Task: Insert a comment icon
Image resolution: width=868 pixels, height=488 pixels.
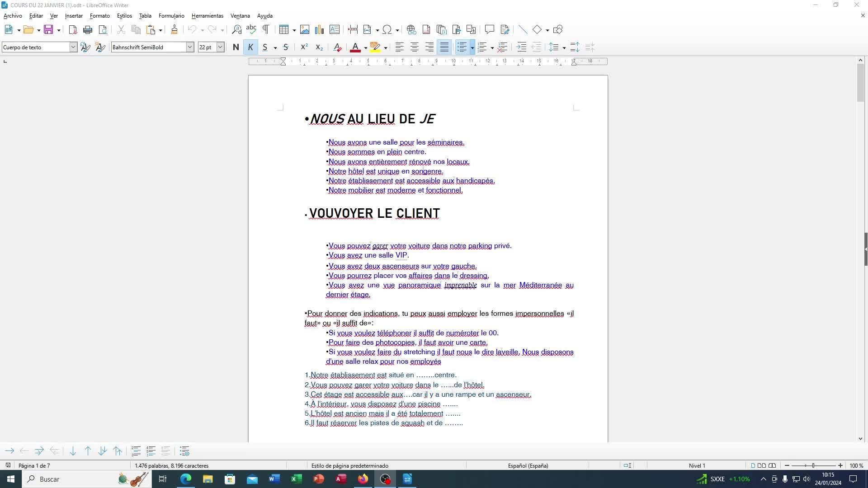Action: (489, 30)
